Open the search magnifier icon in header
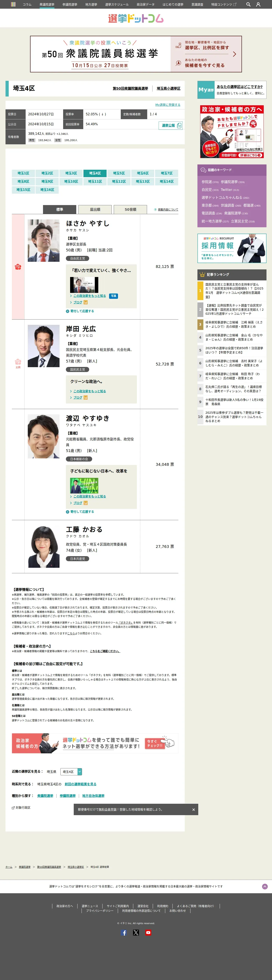This screenshot has width=272, height=980. (x=248, y=5)
